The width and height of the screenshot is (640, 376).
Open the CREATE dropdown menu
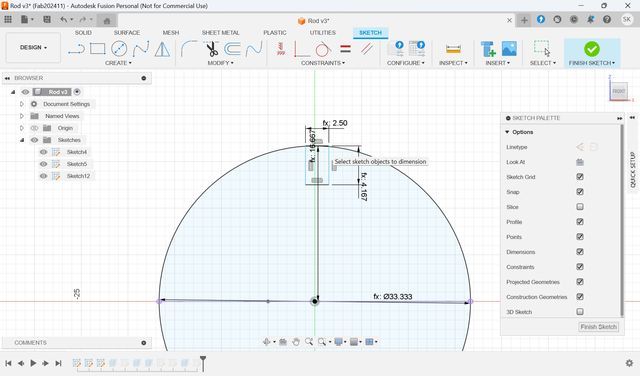pos(118,63)
